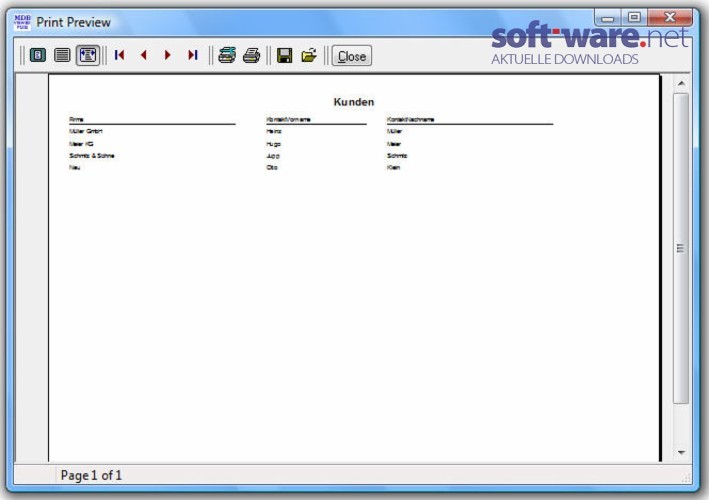709x500 pixels.
Task: Click the 'Müller GmbH' entry in the report
Action: [86, 131]
